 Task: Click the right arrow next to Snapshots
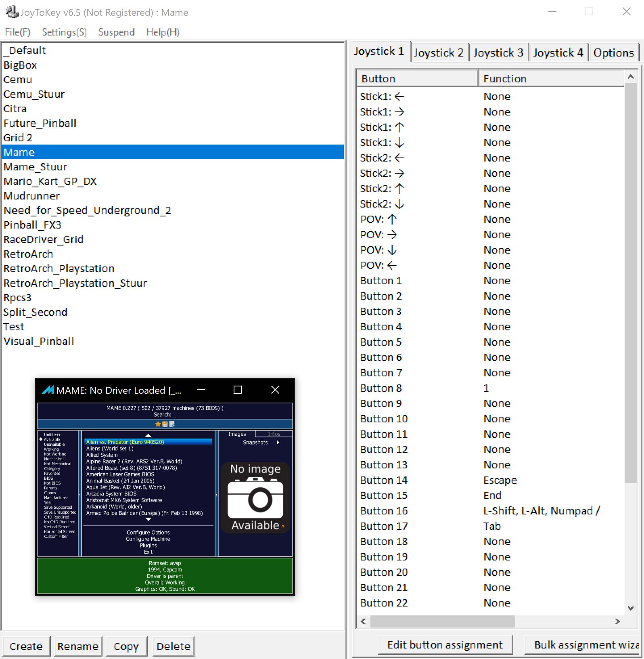(278, 443)
